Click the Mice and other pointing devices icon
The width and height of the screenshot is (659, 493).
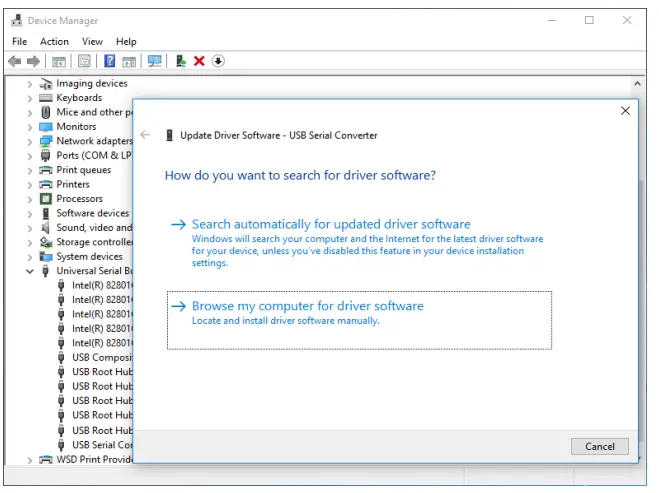(x=46, y=112)
